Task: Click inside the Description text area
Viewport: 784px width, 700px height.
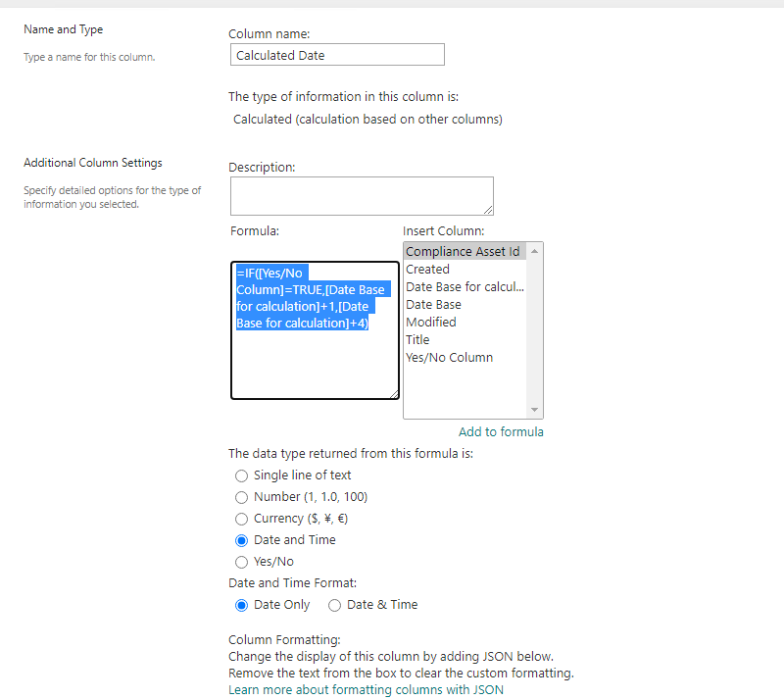Action: coord(362,196)
